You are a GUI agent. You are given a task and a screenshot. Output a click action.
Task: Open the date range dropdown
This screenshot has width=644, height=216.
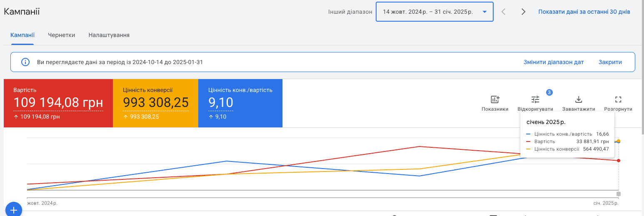tap(434, 12)
